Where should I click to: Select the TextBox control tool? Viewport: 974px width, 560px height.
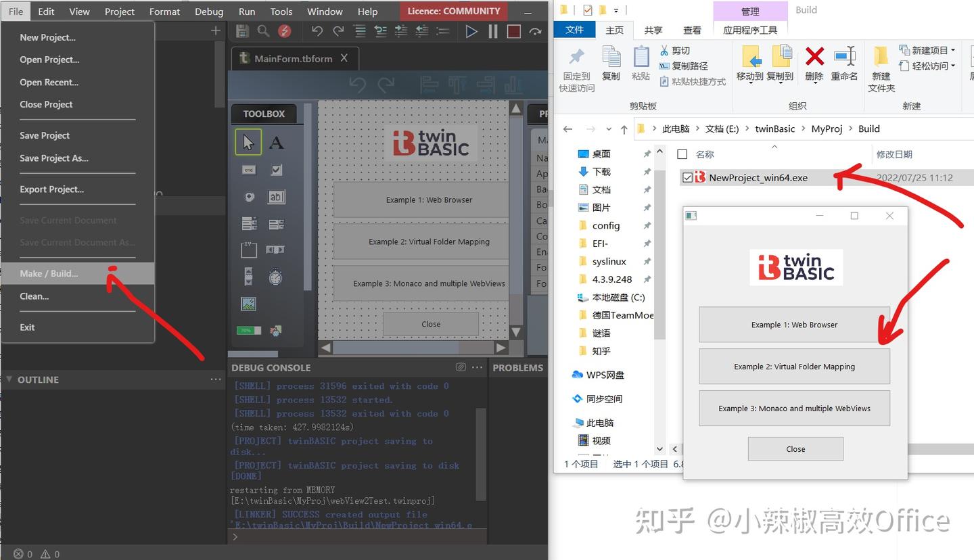pyautogui.click(x=277, y=197)
